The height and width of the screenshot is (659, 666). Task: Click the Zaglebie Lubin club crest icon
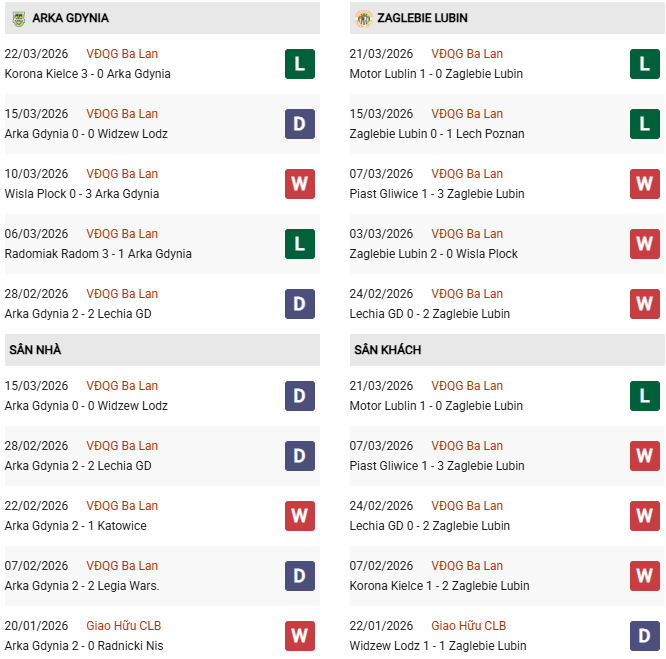pos(363,18)
